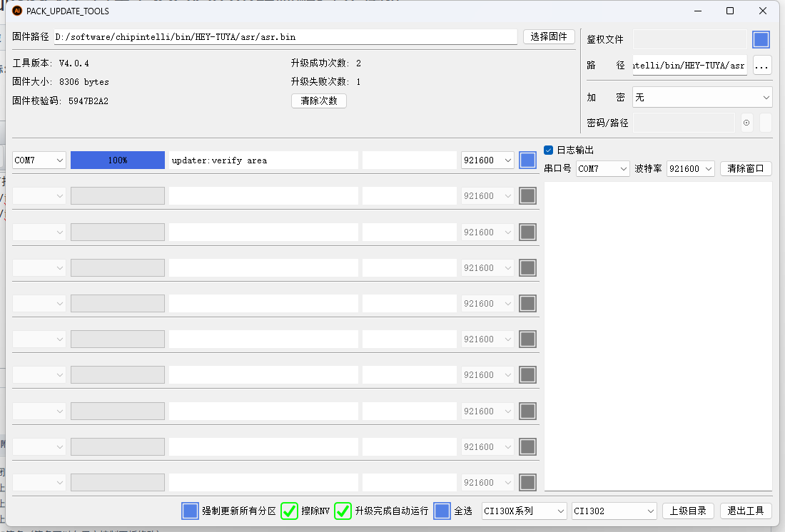This screenshot has width=785, height=532.
Task: Open the 加密 dropdown showing 无
Action: (x=702, y=98)
